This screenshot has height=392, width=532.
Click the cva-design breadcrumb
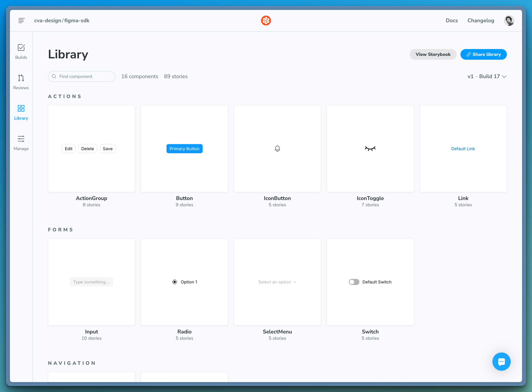point(48,21)
